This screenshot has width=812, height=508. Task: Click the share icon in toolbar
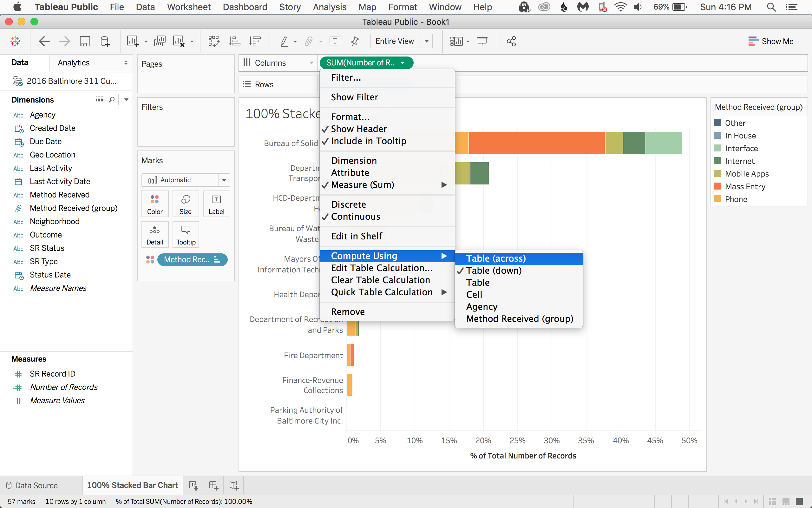click(511, 41)
